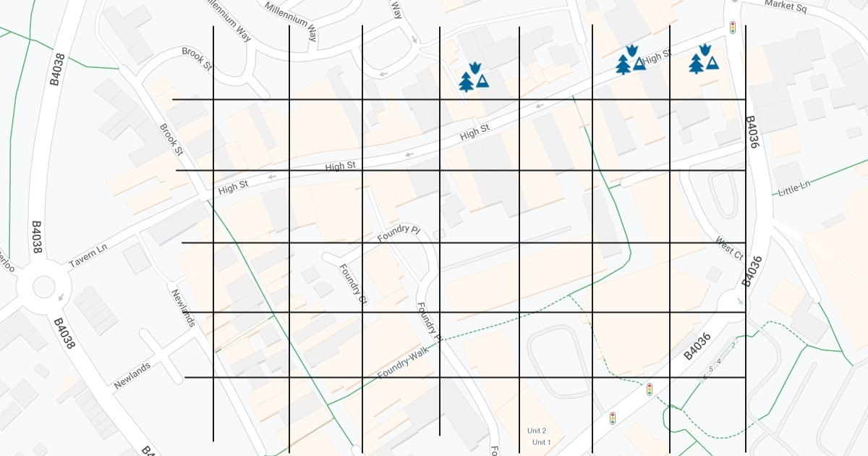The height and width of the screenshot is (456, 868).
Task: Click bus stand number 4
Action: coord(719,361)
